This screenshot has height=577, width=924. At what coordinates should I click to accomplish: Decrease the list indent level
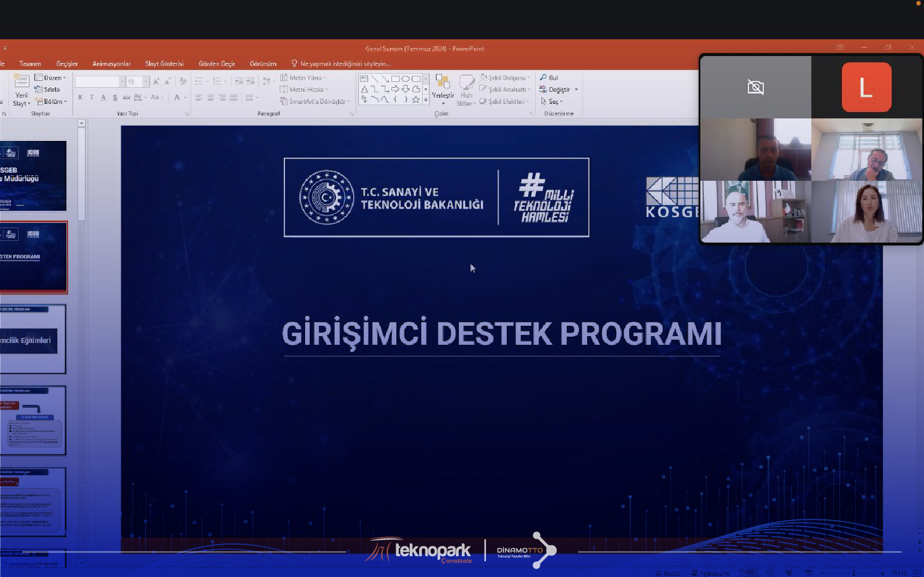239,81
